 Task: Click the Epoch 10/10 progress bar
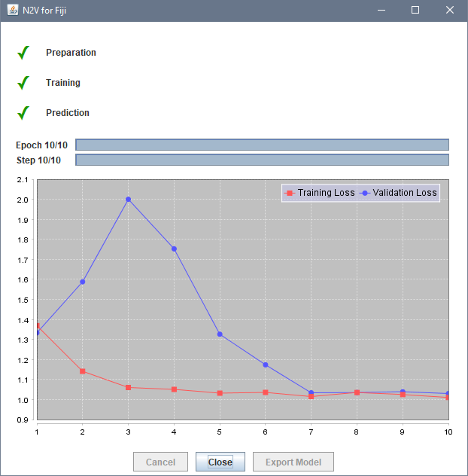262,145
